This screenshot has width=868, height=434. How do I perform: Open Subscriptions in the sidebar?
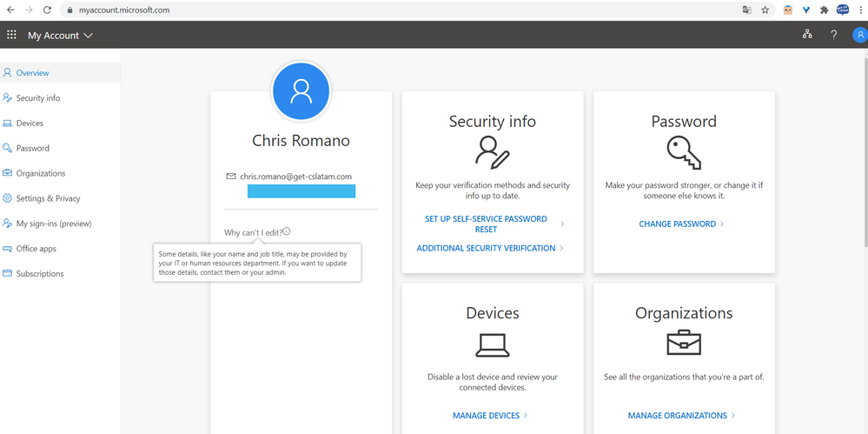tap(60, 274)
